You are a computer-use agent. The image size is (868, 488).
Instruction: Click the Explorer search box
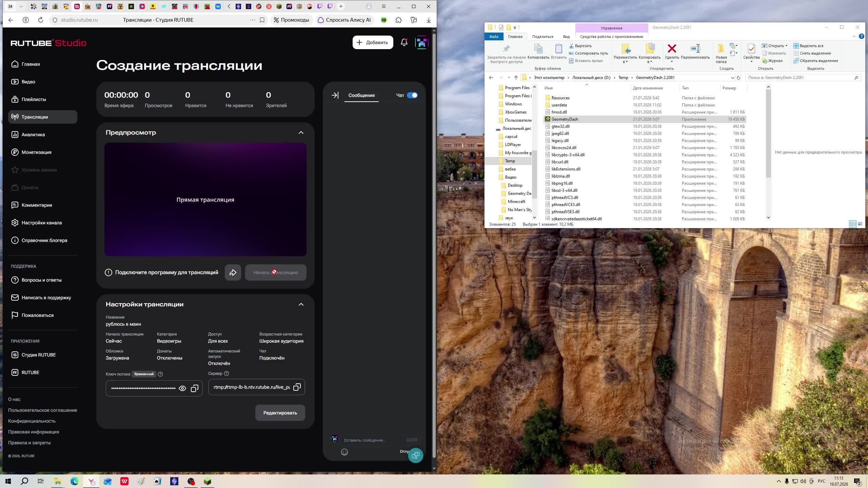(803, 78)
